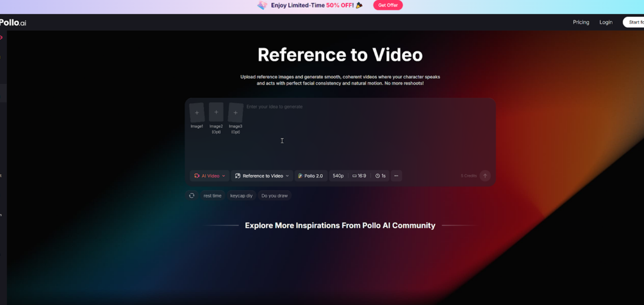Open the Reference to Video mode dropdown
The width and height of the screenshot is (644, 305).
coord(262,176)
